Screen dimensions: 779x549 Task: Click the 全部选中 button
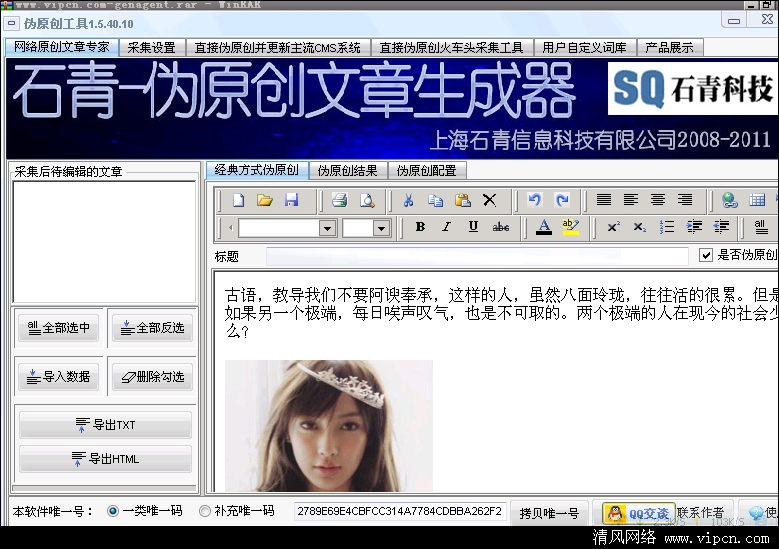59,328
